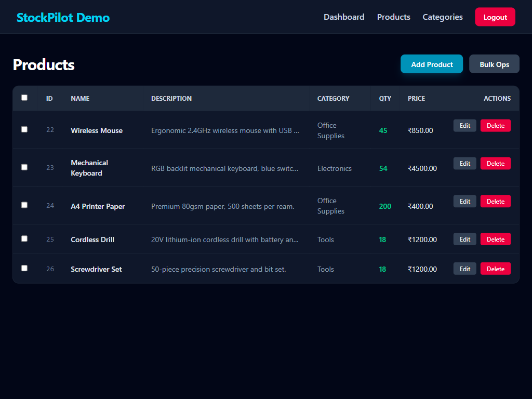Screen dimensions: 532x399
Task: Delete the A4 Printer Paper product
Action: point(495,202)
